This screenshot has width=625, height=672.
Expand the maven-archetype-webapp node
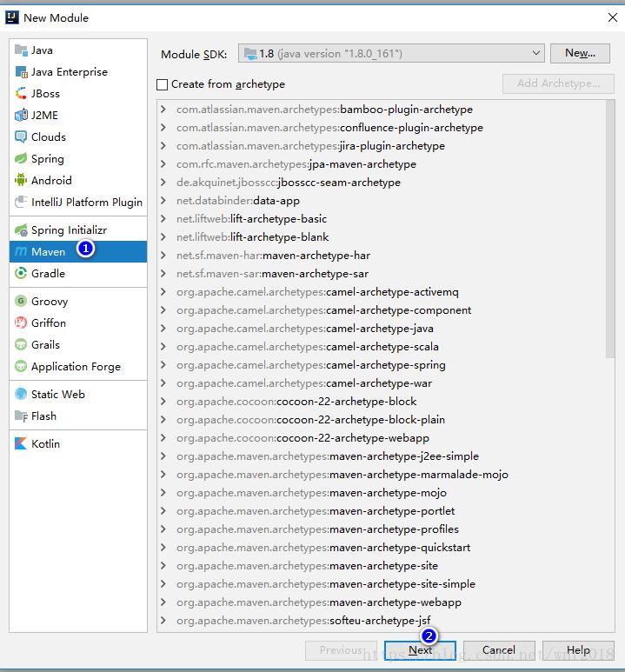click(163, 602)
